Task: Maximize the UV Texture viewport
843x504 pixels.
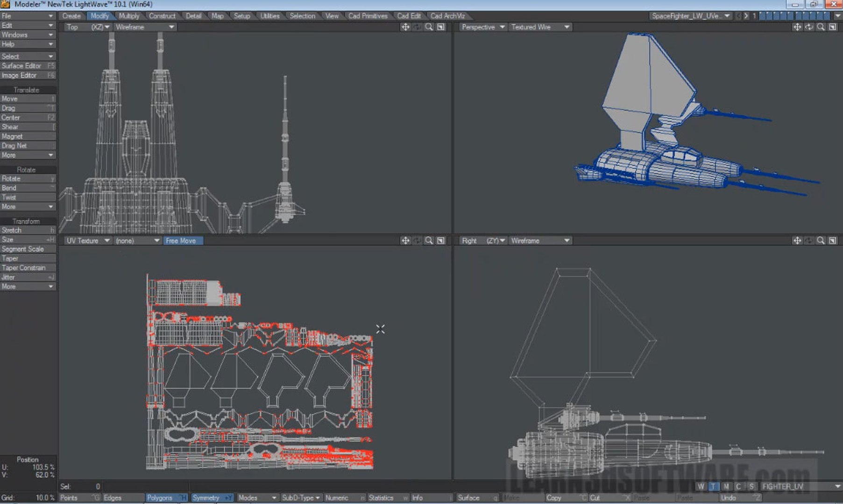Action: [441, 240]
